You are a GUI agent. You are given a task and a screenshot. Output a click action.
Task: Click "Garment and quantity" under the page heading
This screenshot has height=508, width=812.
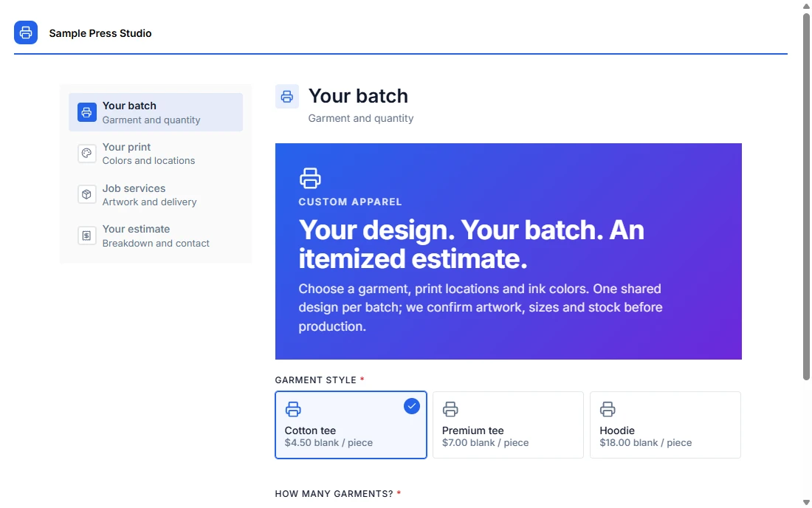(x=361, y=118)
